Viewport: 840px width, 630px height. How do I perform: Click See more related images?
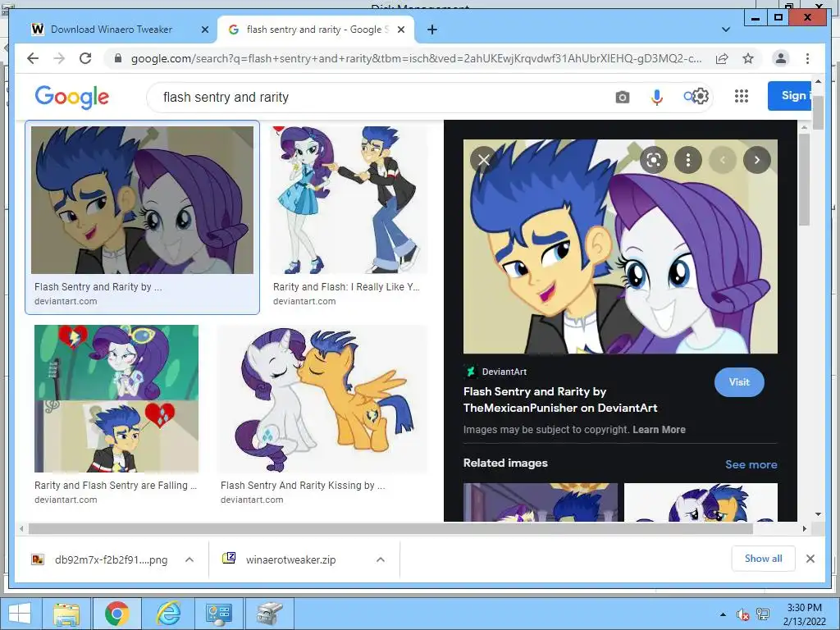751,464
